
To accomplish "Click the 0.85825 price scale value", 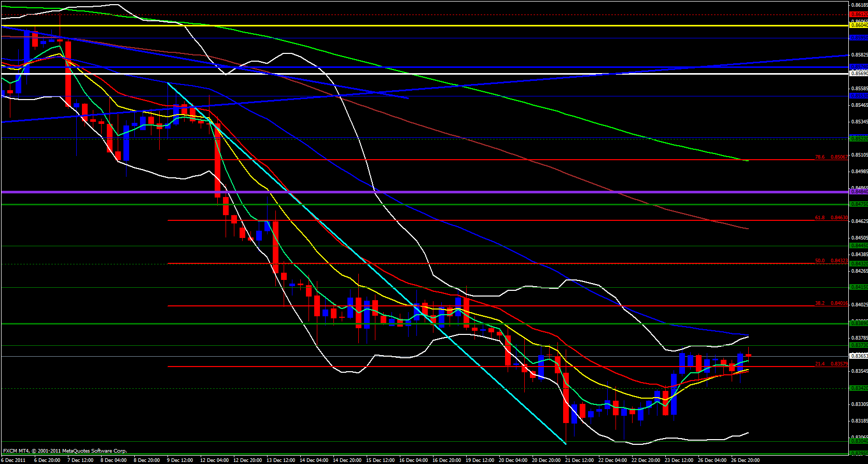I will pyautogui.click(x=860, y=55).
